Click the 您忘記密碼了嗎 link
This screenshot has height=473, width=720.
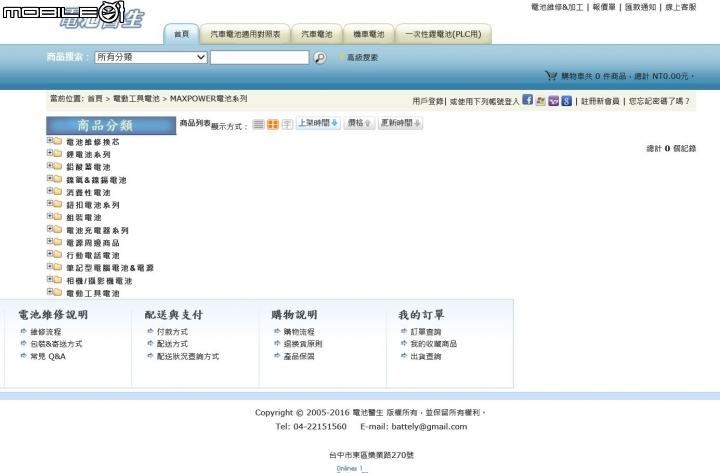coord(659,101)
